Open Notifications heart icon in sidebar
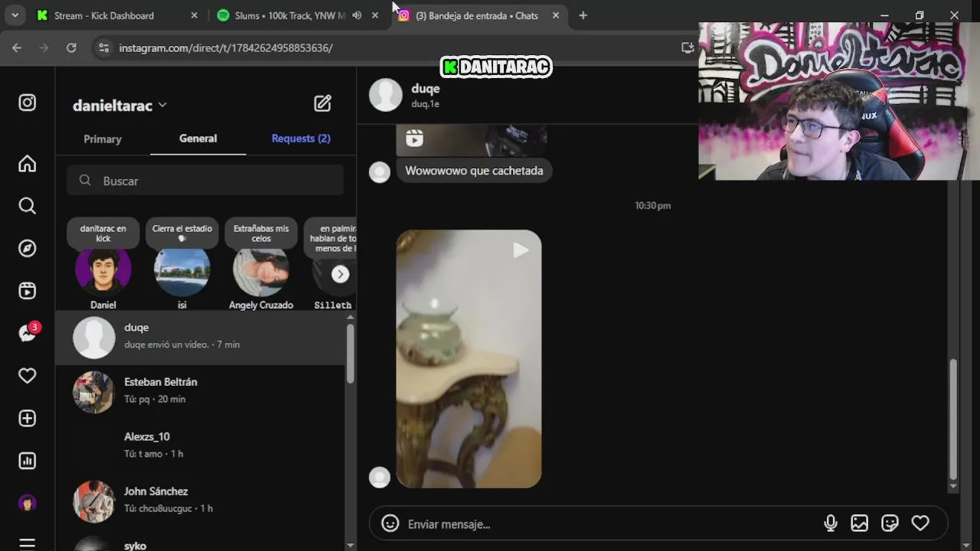Screen dimensions: 980x551 point(28,376)
